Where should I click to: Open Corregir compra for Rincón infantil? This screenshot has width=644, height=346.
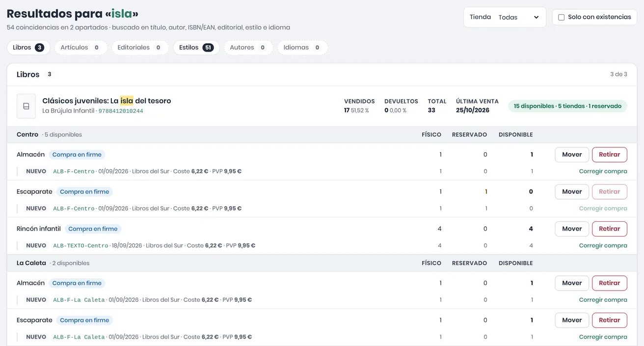603,245
